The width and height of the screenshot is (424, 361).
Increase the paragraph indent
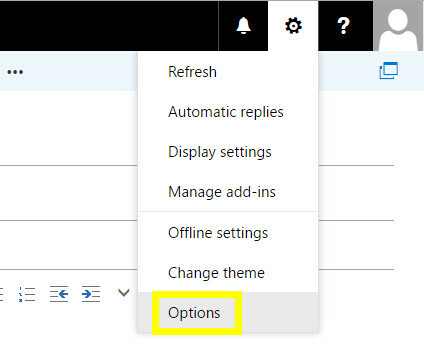91,294
